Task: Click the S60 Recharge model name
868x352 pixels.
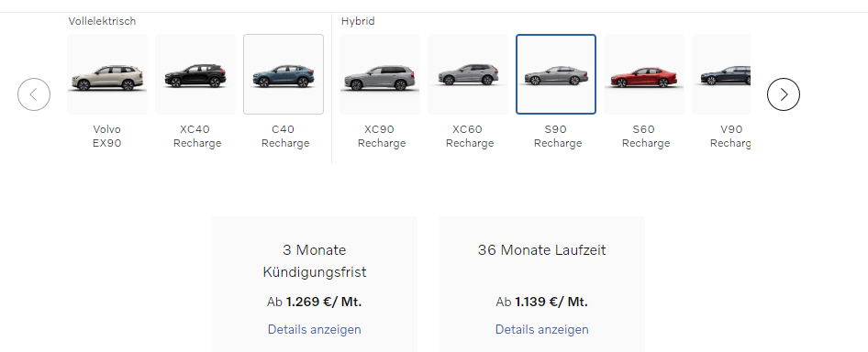Action: [645, 137]
